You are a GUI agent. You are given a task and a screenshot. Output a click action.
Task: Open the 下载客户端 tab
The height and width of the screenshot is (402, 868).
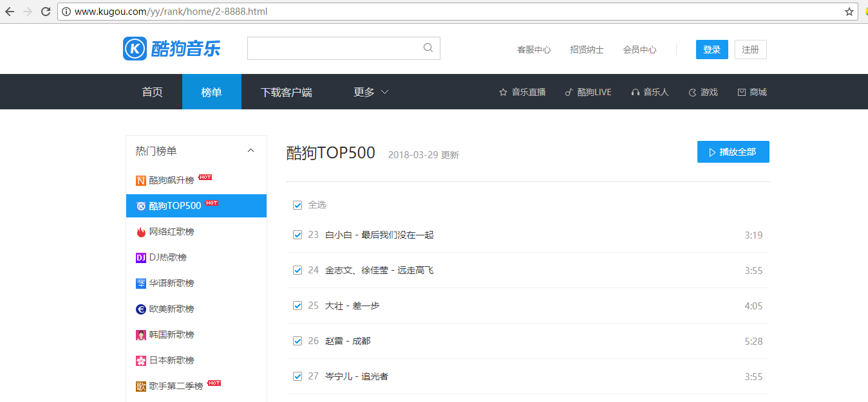coord(287,92)
